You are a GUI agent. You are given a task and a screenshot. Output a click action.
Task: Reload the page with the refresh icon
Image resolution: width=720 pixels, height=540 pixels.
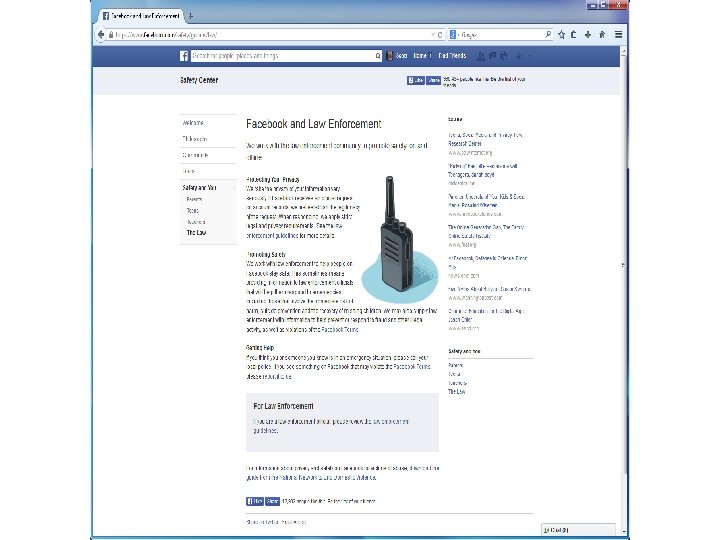[440, 35]
